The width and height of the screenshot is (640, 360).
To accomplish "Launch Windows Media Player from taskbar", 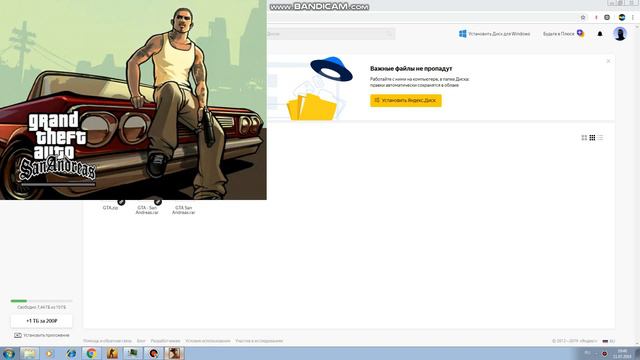I will (49, 353).
